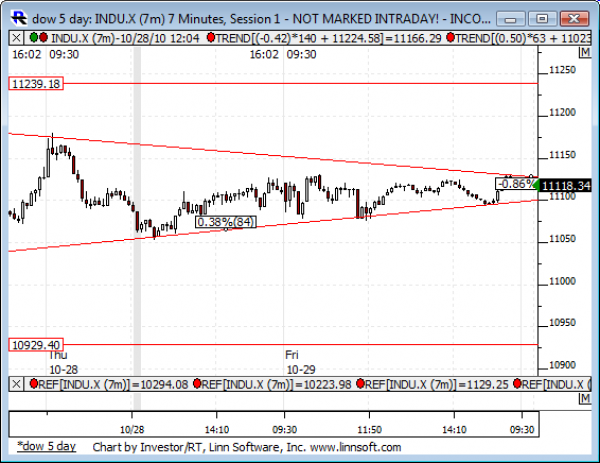Screen dimensions: 600x463
Task: Click the M button of the lower pane
Action: 585,399
